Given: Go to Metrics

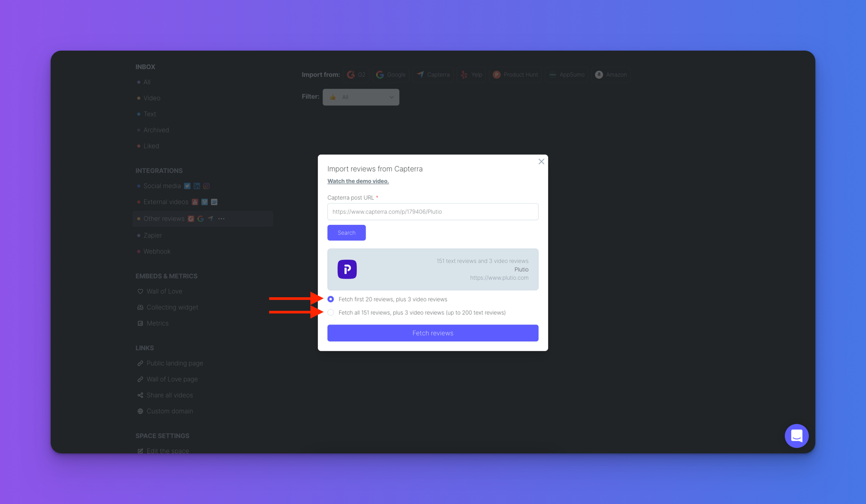Looking at the screenshot, I should tap(158, 323).
